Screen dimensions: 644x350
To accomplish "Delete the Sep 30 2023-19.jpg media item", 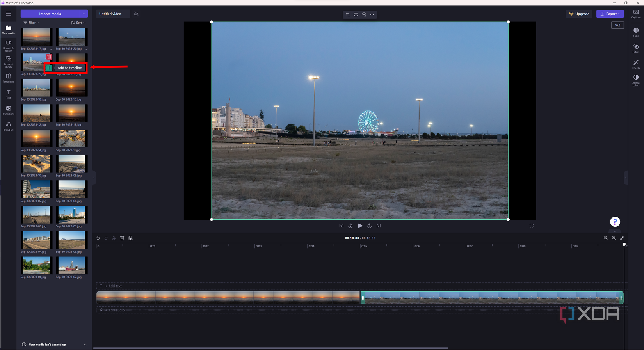I will click(x=49, y=57).
